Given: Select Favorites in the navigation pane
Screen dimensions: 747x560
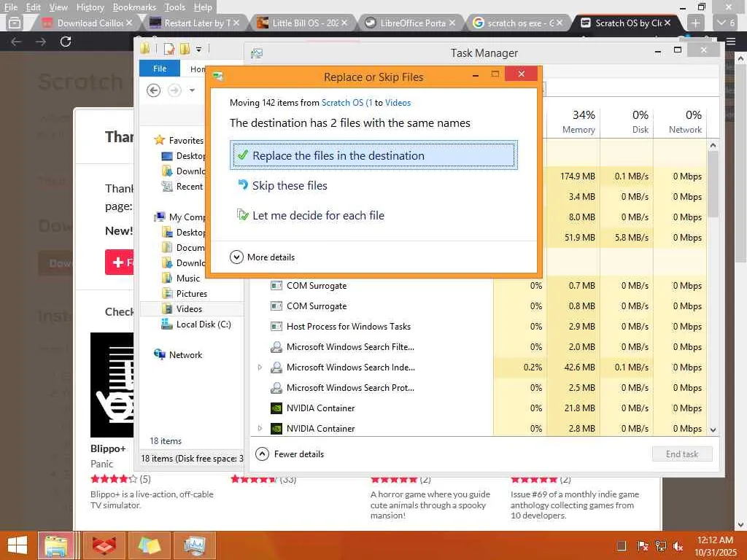Looking at the screenshot, I should (186, 140).
